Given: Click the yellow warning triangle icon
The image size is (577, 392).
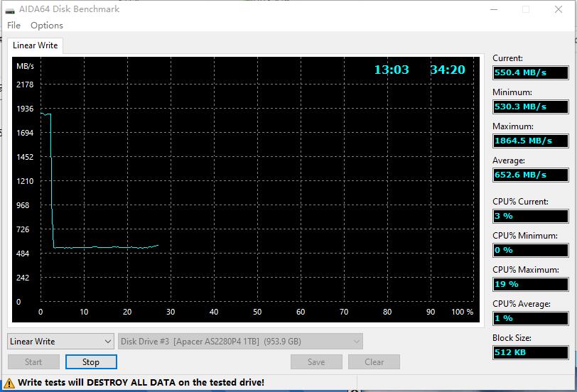Looking at the screenshot, I should coord(9,383).
